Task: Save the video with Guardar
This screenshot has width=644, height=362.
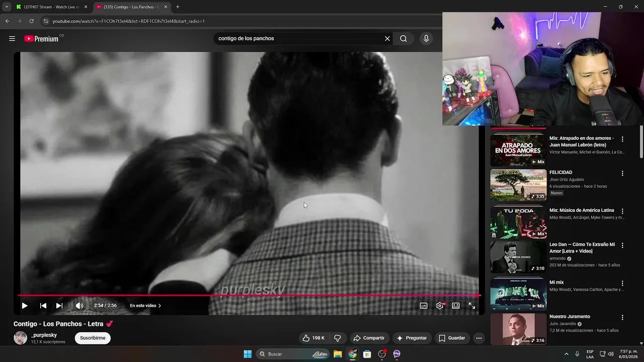Action: pyautogui.click(x=452, y=338)
